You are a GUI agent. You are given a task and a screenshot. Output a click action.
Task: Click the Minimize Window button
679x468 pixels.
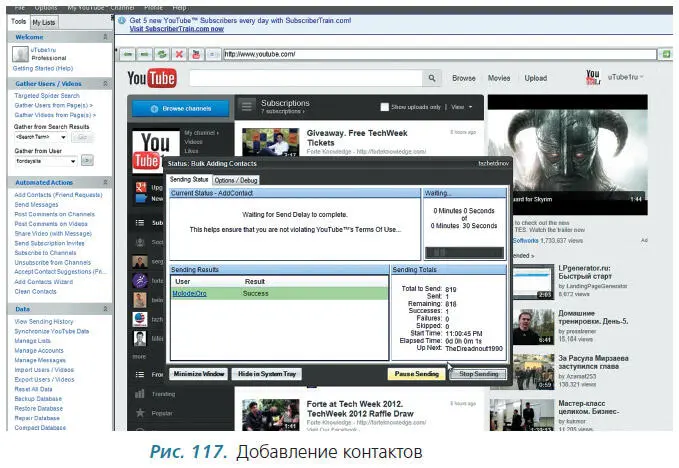pos(199,374)
